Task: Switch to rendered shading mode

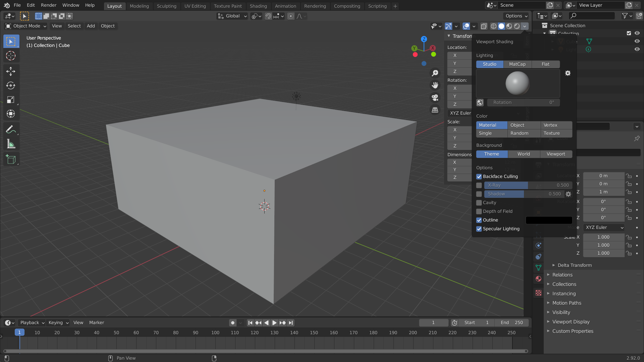Action: pos(517,26)
